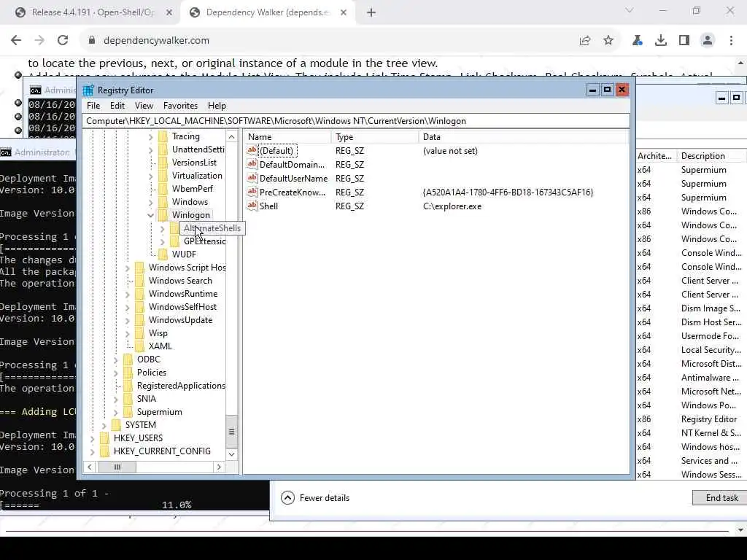Select the (Default) registry value
Viewport: 747px width, 560px height.
click(278, 151)
